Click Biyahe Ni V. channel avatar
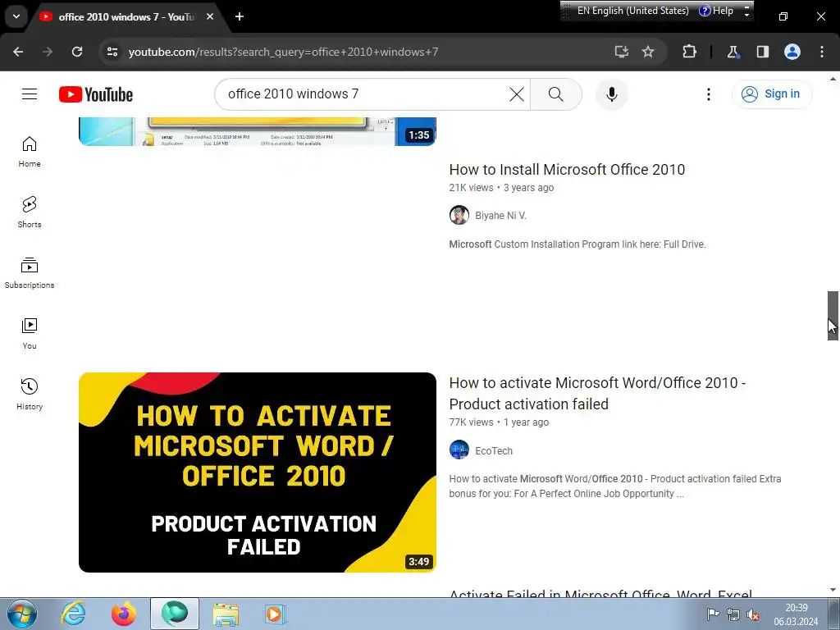Screen dimensions: 840x630 click(x=459, y=216)
